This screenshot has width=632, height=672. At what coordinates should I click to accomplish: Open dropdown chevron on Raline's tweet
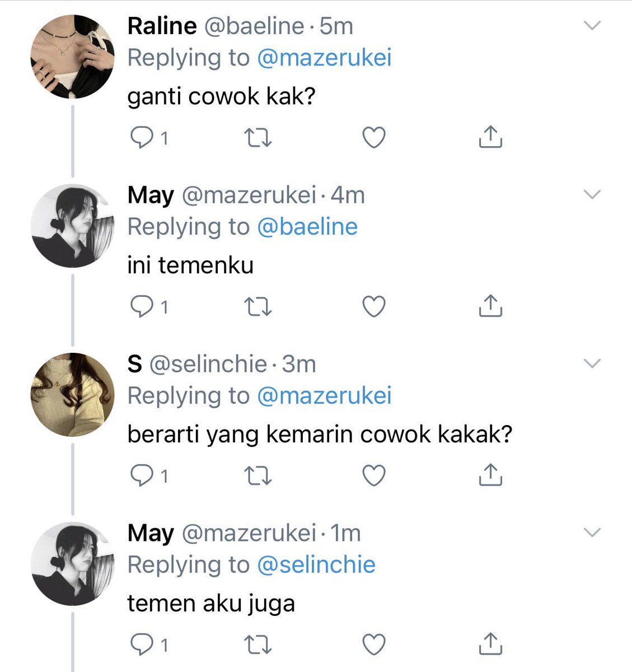[592, 26]
